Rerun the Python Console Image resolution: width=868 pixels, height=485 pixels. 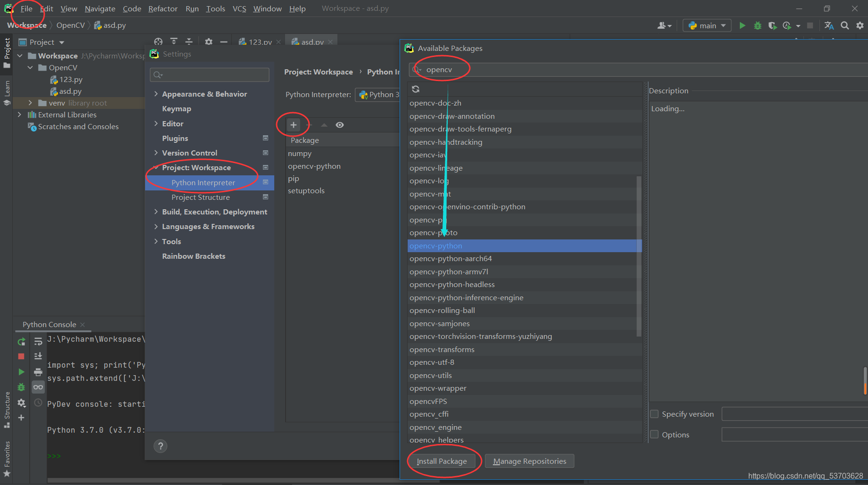21,342
